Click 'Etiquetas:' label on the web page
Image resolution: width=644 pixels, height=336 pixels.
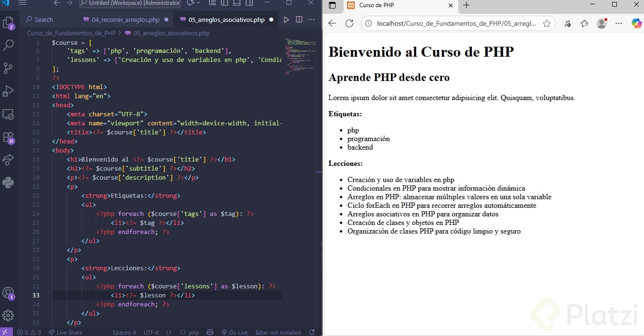point(345,114)
